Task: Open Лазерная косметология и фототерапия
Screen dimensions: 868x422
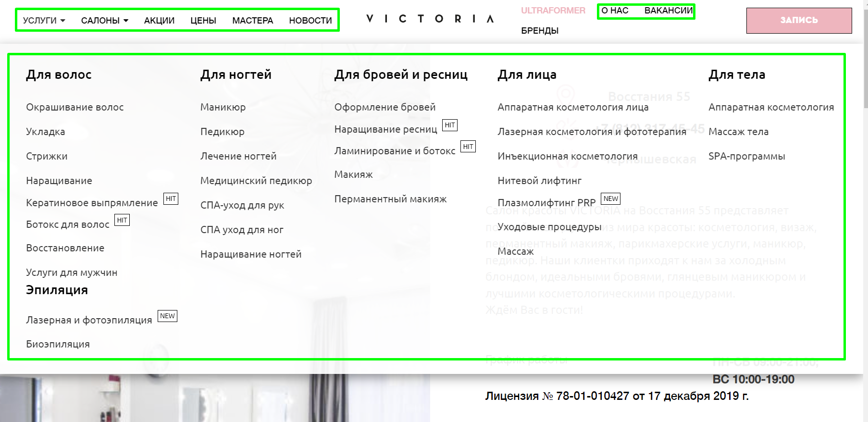Action: [x=592, y=132]
